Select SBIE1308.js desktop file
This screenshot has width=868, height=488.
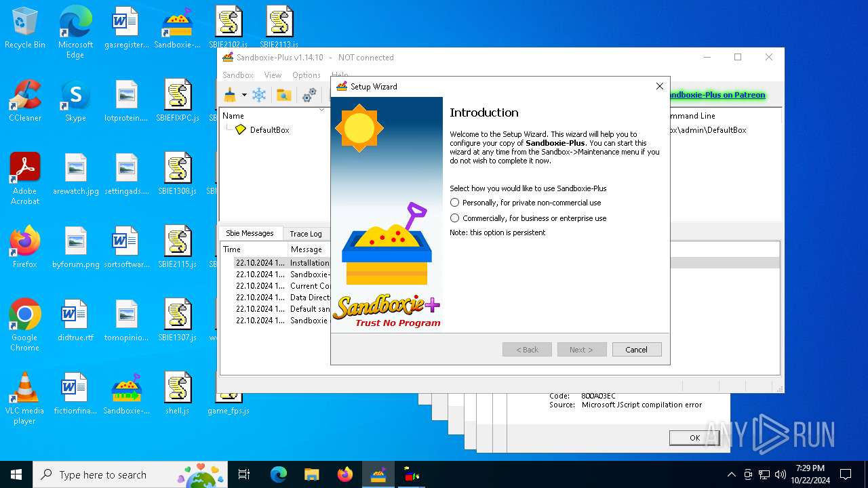[x=178, y=174]
